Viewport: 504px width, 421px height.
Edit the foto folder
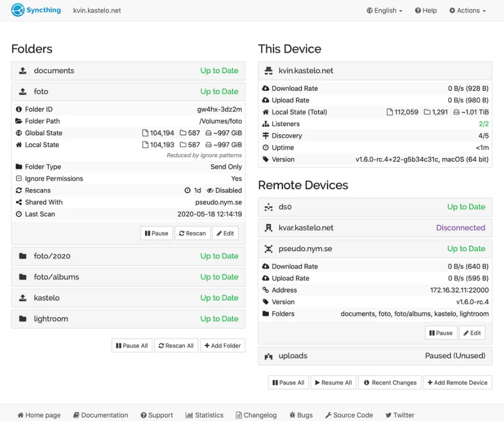[x=225, y=233]
